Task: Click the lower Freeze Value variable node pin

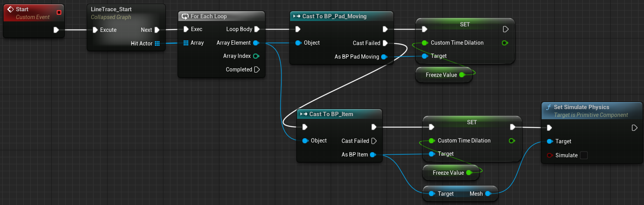Action: [x=469, y=173]
